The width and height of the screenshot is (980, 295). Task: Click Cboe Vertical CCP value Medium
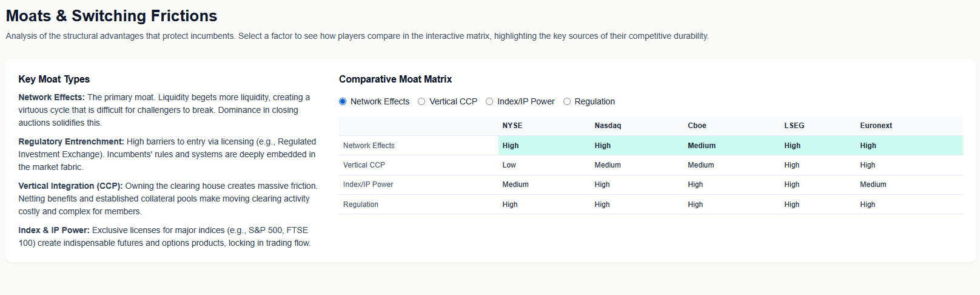701,165
